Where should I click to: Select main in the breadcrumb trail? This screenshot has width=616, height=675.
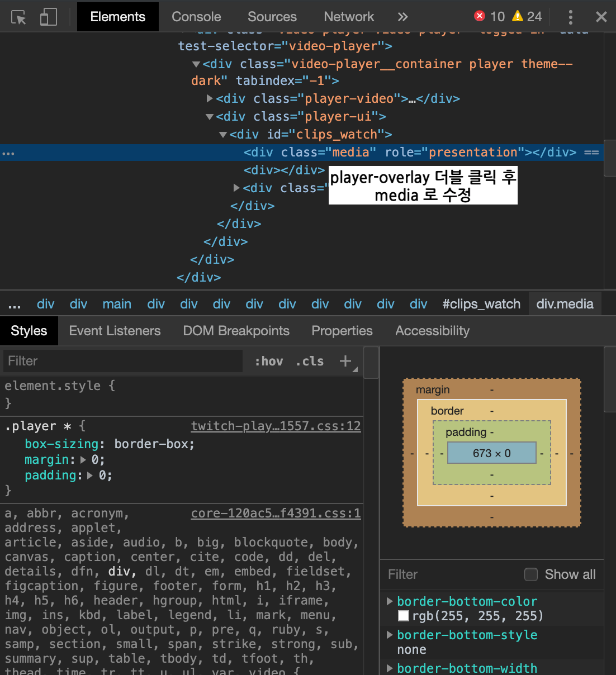pos(117,304)
